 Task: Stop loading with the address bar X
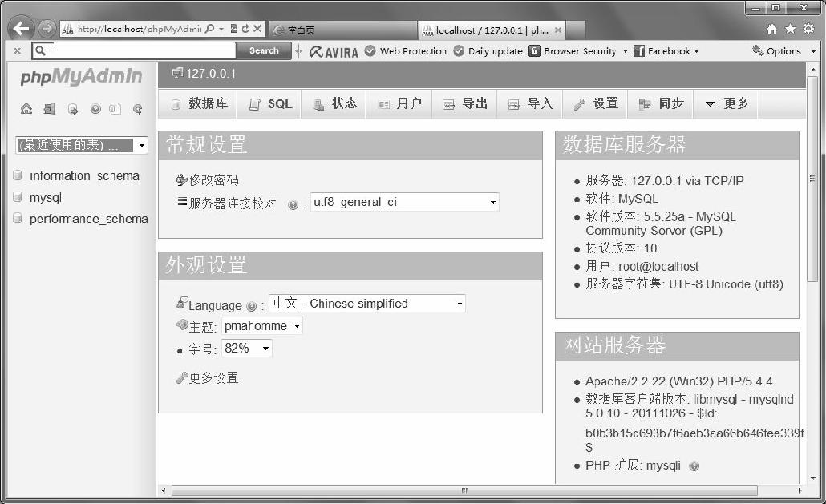point(257,29)
